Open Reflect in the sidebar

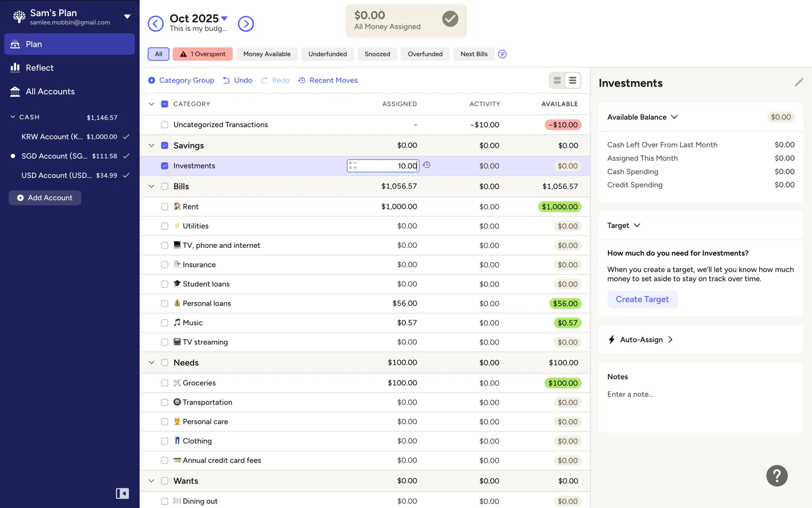(39, 68)
